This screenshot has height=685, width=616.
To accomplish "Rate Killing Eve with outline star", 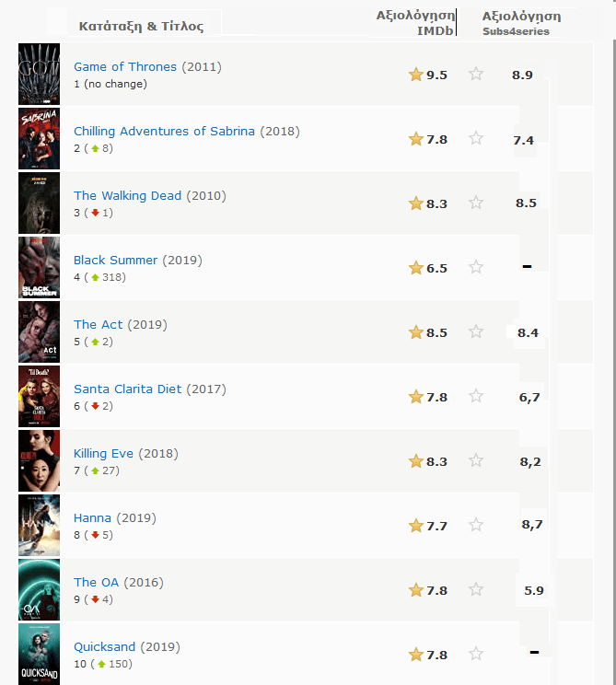I will click(476, 460).
